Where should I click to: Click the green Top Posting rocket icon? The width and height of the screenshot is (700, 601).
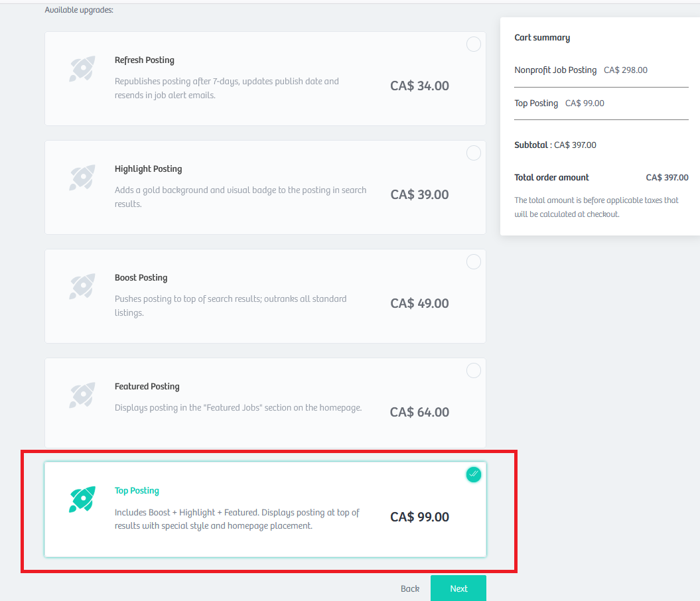tap(82, 500)
